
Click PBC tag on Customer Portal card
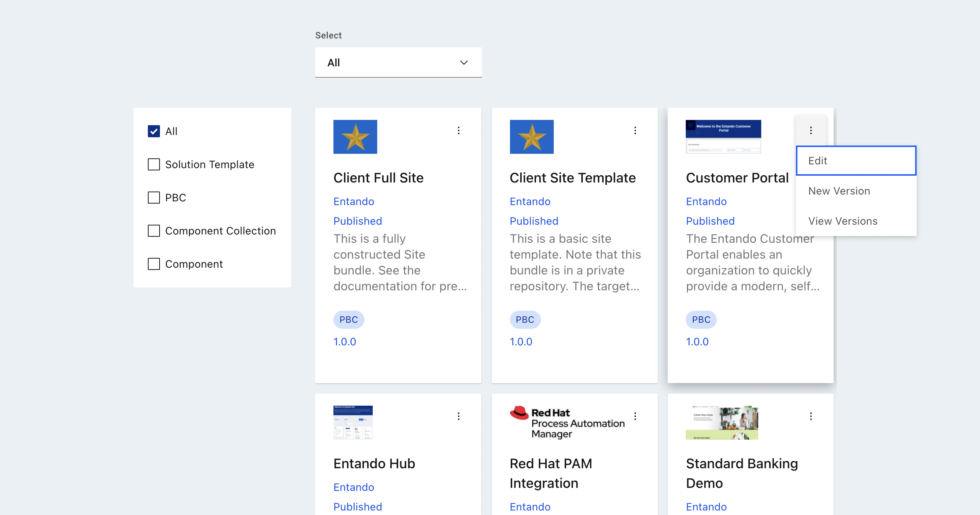click(701, 319)
